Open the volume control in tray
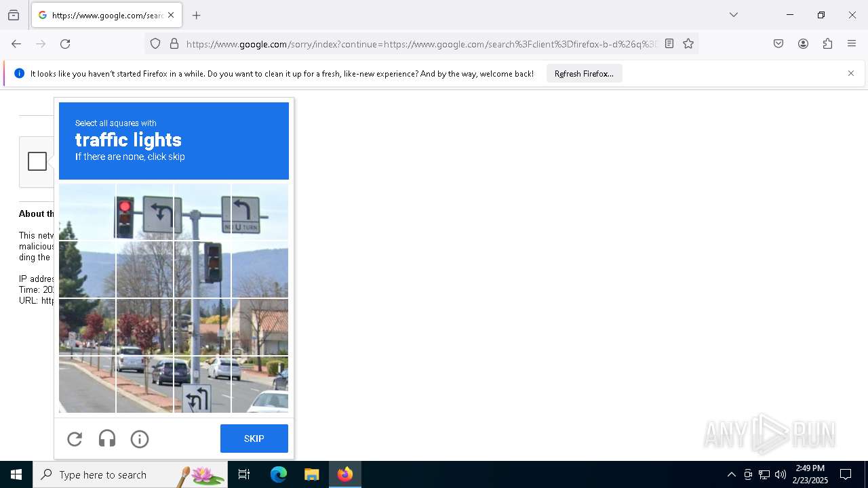The width and height of the screenshot is (868, 488). click(781, 474)
